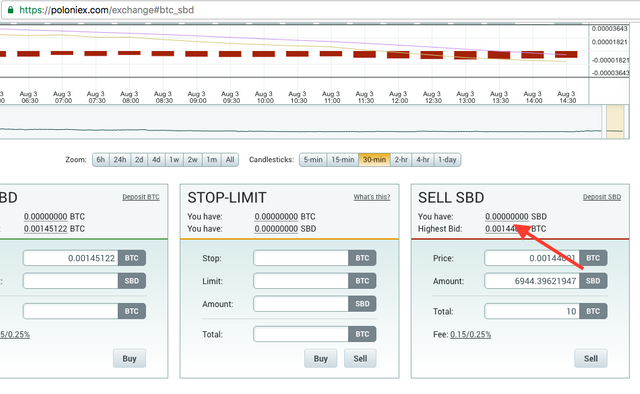The image size is (640, 394).
Task: Set chart zoom to 1m
Action: [211, 160]
